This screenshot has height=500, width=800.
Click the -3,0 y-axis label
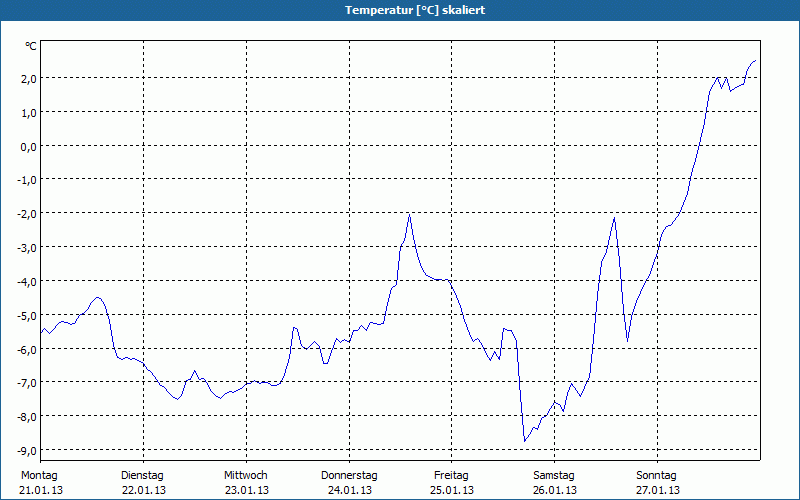(x=27, y=247)
